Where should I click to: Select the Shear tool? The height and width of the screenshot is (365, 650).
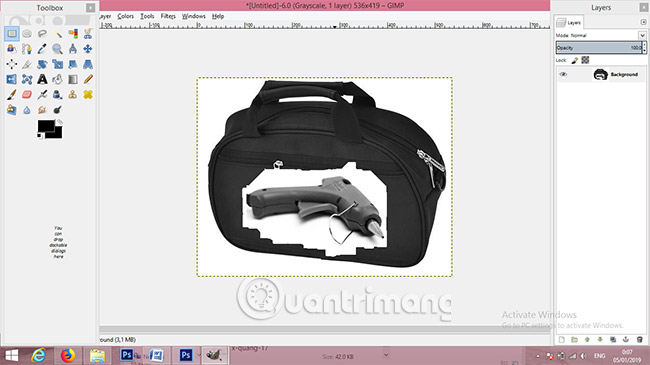pyautogui.click(x=73, y=64)
